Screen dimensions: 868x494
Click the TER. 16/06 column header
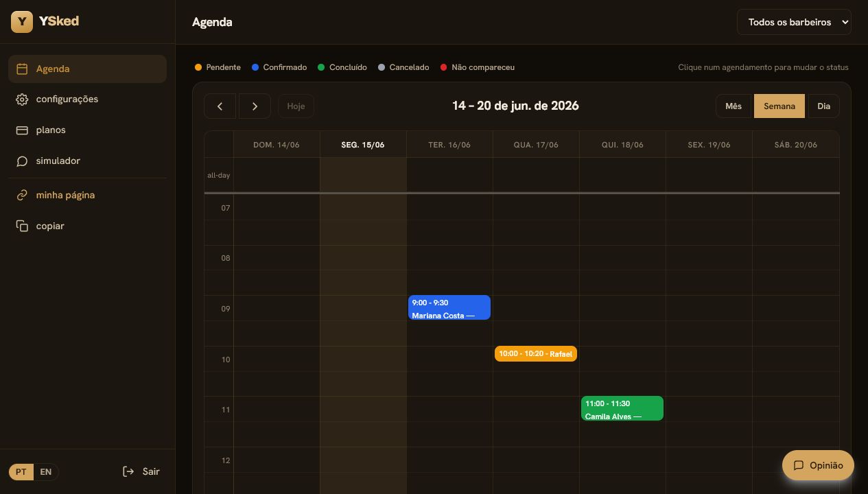click(x=449, y=145)
